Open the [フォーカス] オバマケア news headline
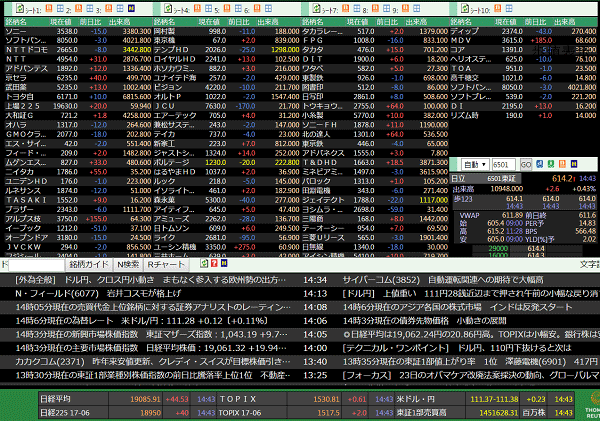The image size is (600, 421). (x=471, y=375)
